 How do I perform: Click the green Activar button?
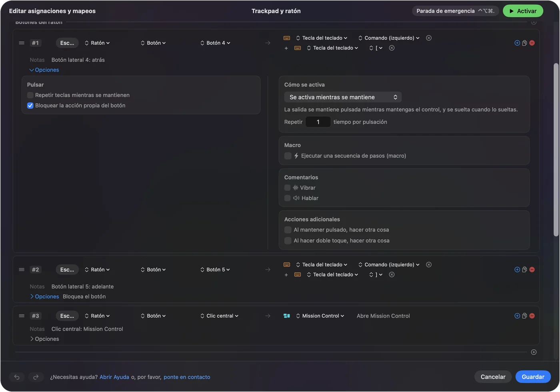(x=523, y=11)
